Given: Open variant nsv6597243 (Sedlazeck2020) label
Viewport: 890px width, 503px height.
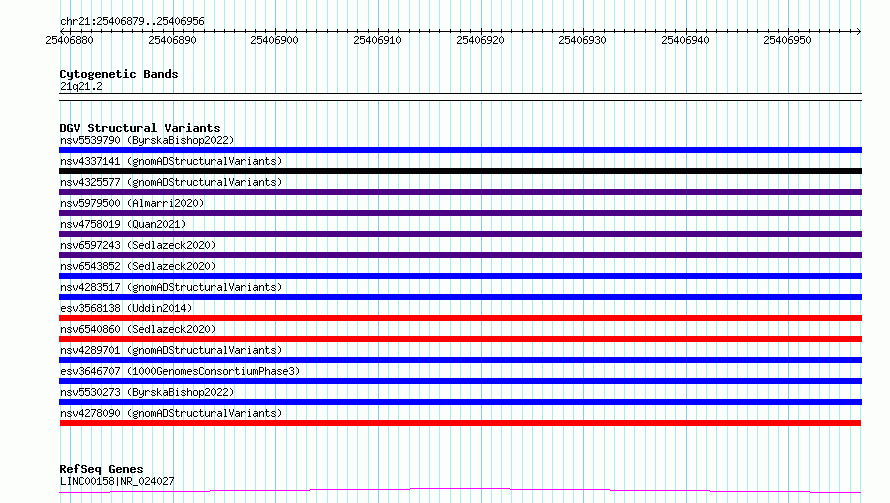Looking at the screenshot, I should [138, 245].
